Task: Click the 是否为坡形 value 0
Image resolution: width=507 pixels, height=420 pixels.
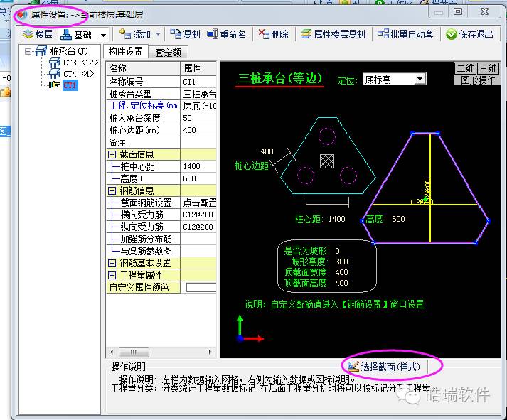Action: click(x=337, y=251)
